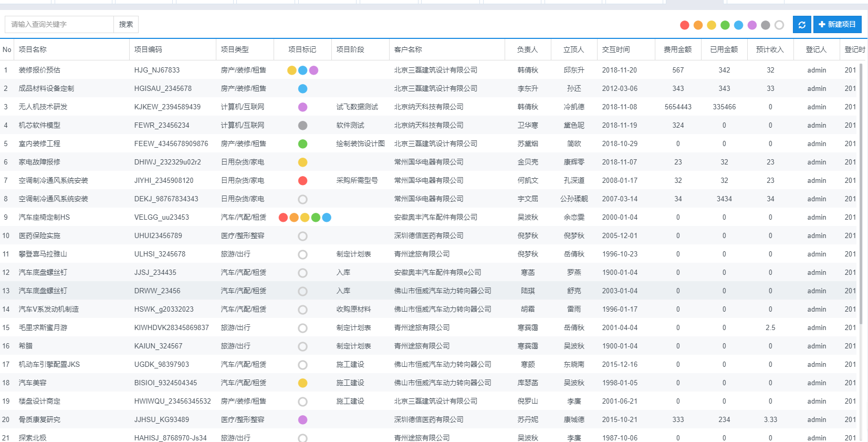The image size is (868, 442).
Task: Click purple mark dot in 骨质康复研究 row
Action: (302, 420)
